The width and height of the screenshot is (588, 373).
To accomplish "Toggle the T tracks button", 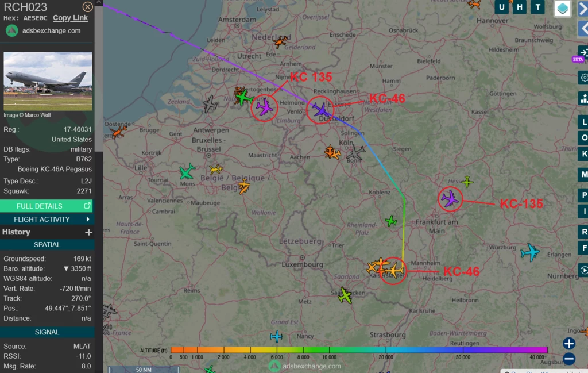I will tap(537, 7).
